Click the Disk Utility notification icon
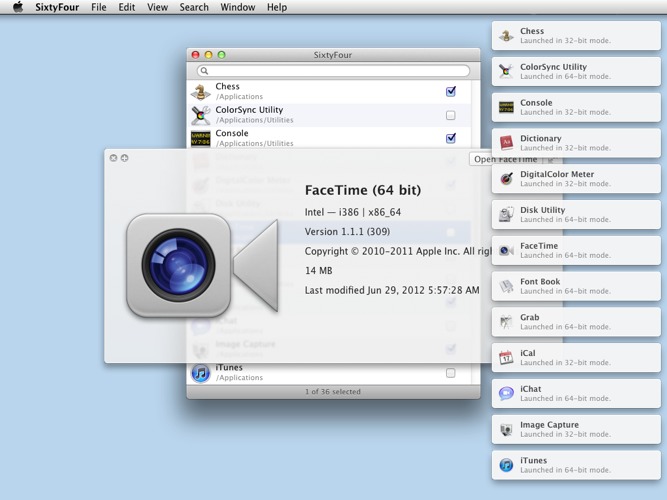This screenshot has width=667, height=500. tap(506, 215)
